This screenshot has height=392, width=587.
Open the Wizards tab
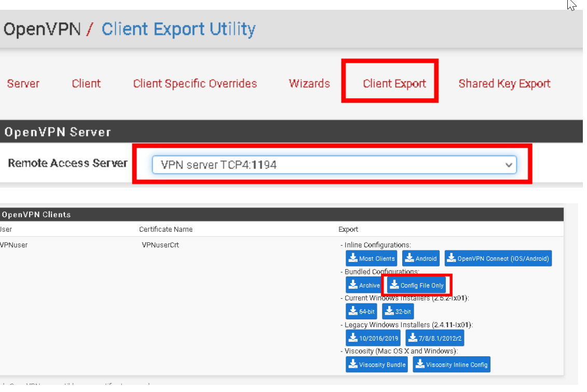tap(309, 83)
